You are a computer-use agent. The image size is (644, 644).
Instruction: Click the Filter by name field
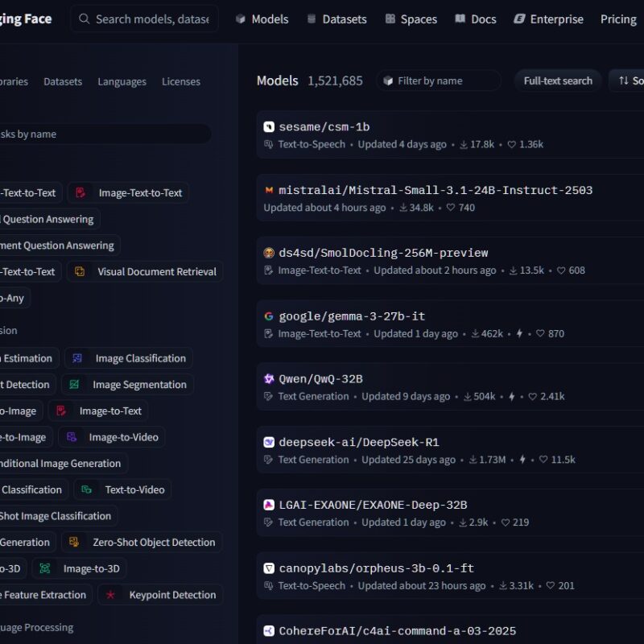(x=439, y=80)
